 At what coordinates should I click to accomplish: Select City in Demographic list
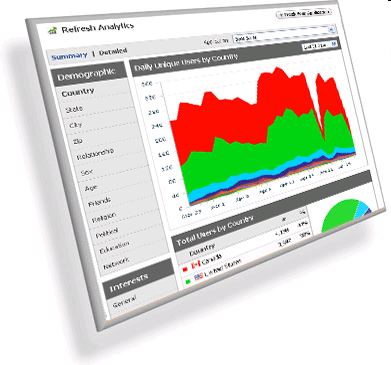(x=75, y=125)
